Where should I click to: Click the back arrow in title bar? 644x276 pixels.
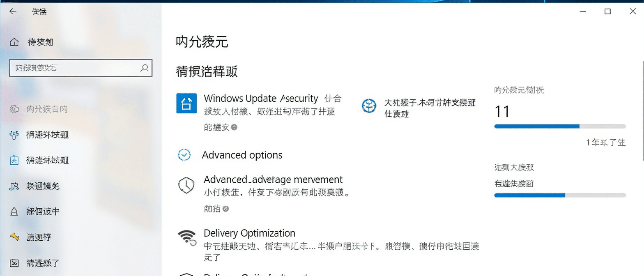(x=13, y=11)
